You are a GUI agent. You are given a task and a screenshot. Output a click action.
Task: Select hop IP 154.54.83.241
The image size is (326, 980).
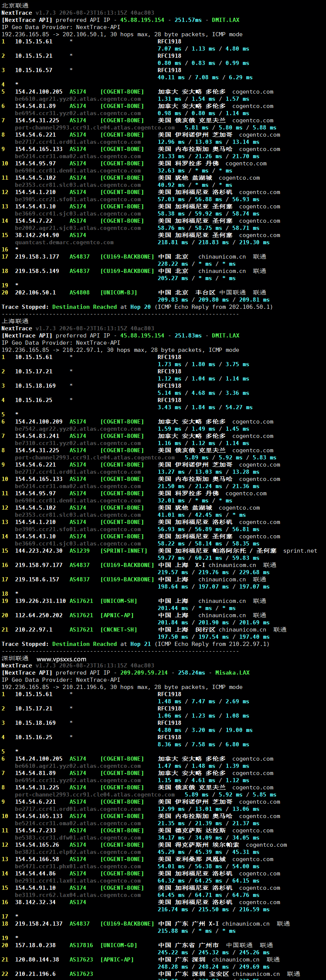pos(37,436)
